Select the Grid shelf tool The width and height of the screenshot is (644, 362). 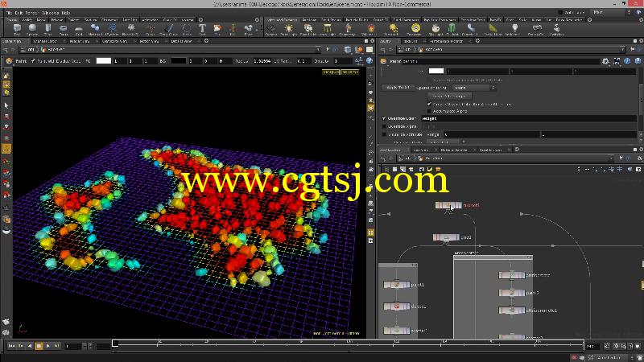(79, 29)
